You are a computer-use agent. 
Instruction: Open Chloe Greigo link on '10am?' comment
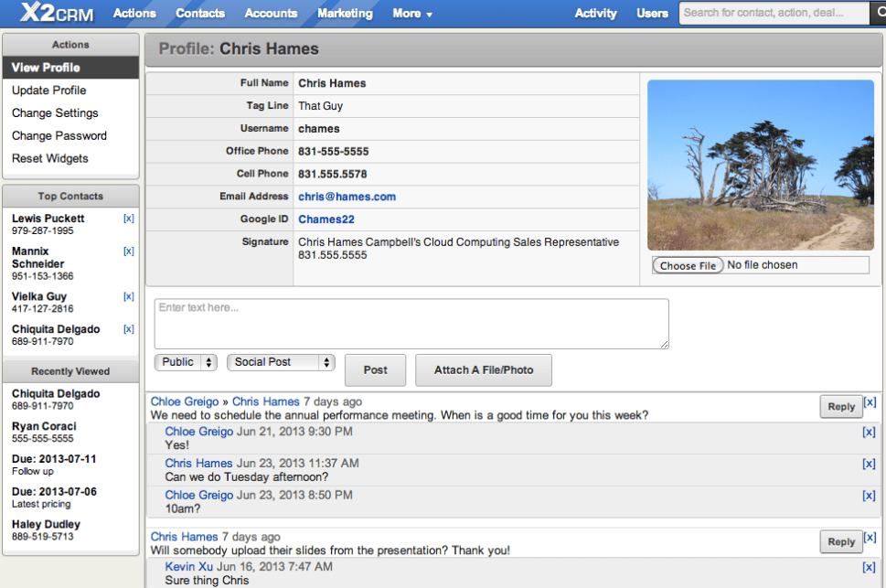coord(199,495)
